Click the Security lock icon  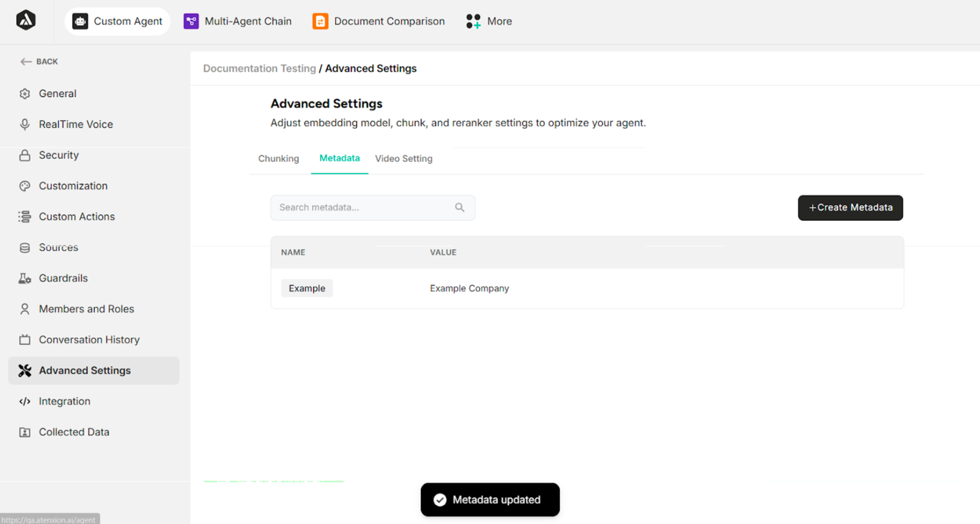(x=25, y=155)
